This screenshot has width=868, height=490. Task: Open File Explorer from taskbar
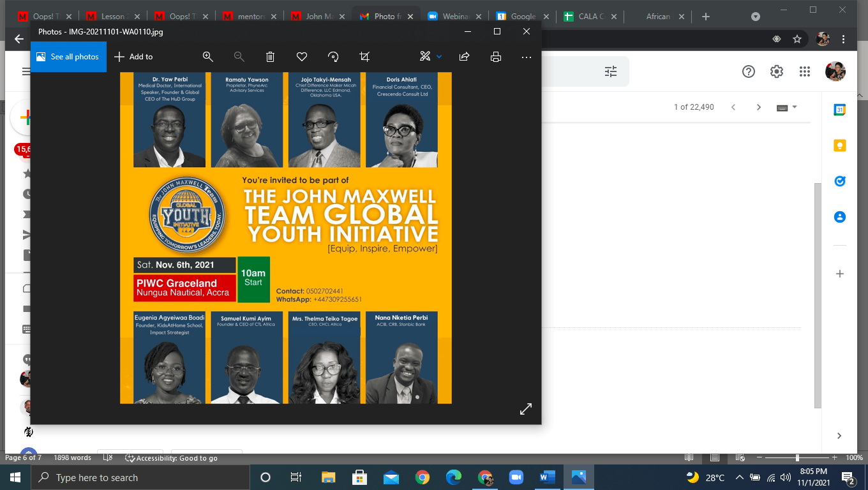[328, 477]
